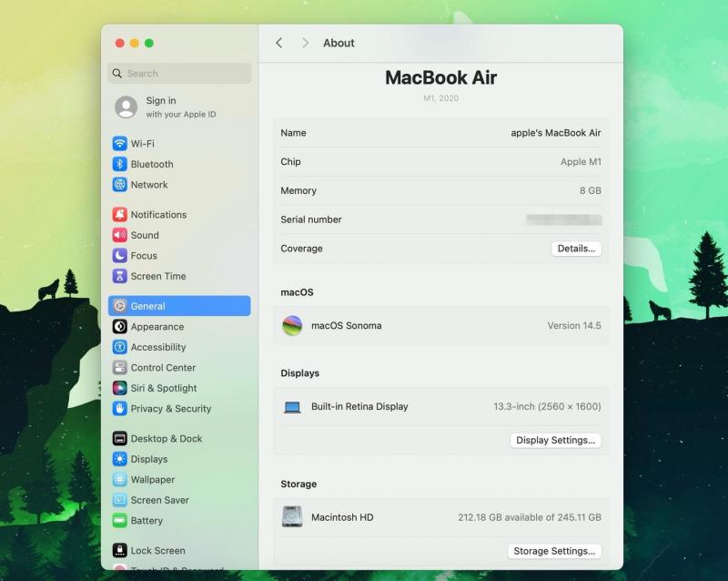This screenshot has width=728, height=581.
Task: Click the Focus moon icon
Action: point(120,255)
